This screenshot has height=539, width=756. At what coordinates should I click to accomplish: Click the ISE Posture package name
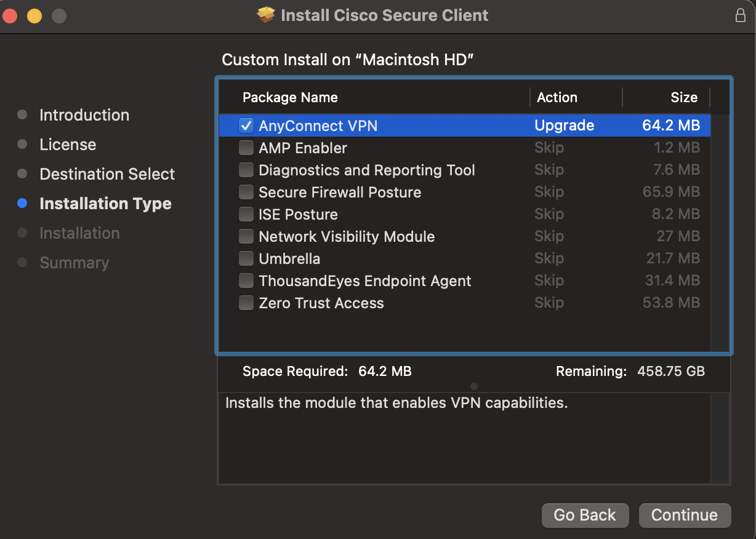298,214
